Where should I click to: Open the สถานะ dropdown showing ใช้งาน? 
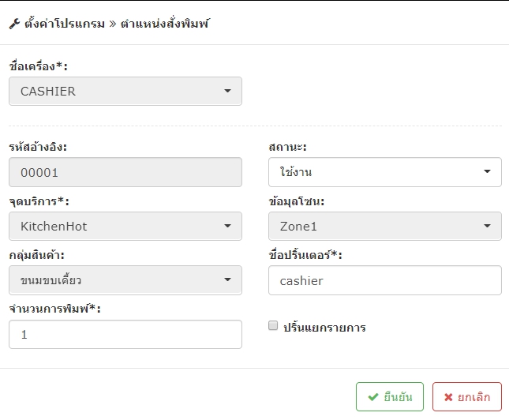pos(385,172)
